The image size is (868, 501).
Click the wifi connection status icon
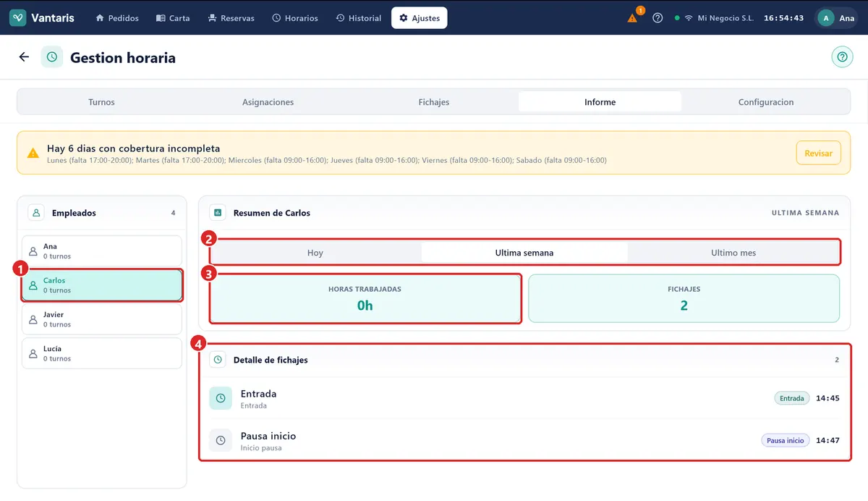pos(689,18)
